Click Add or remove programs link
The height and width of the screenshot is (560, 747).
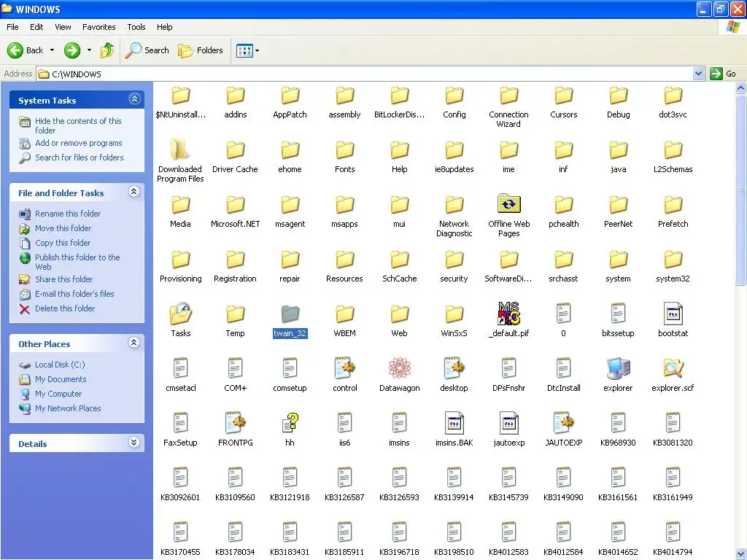tap(79, 143)
